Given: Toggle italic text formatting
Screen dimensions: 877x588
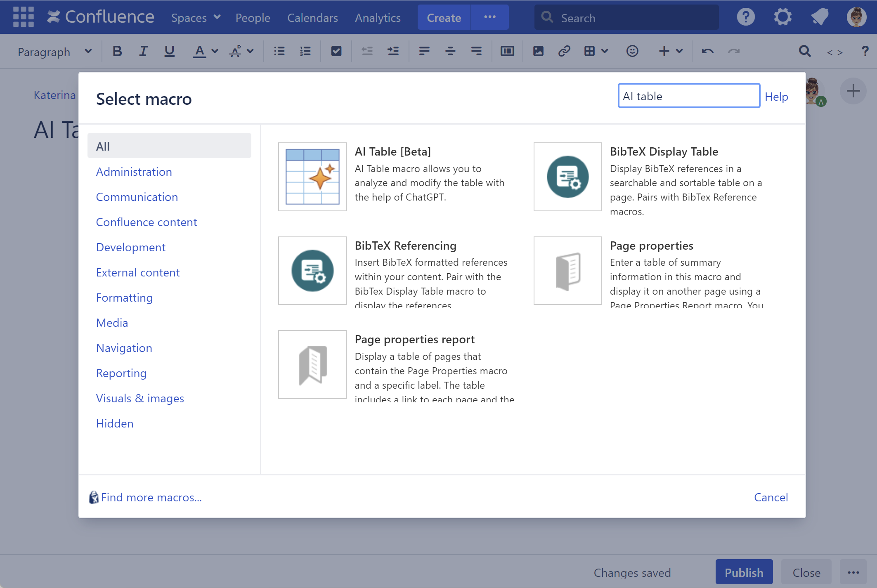Looking at the screenshot, I should coord(143,51).
